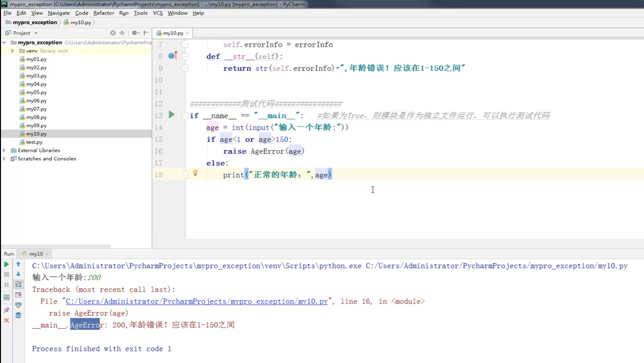Expand External Libraries node
This screenshot has width=644, height=363.
click(4, 150)
